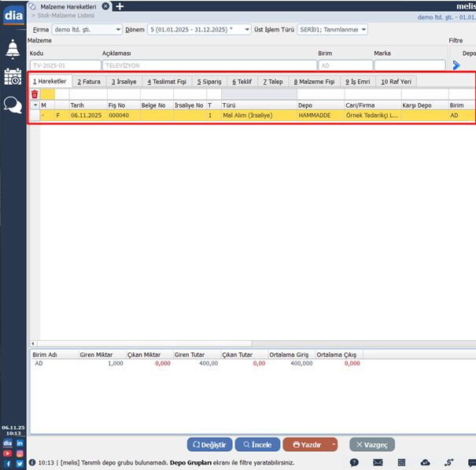Open the calendar icon in sidebar
This screenshot has width=476, height=470.
(x=13, y=76)
